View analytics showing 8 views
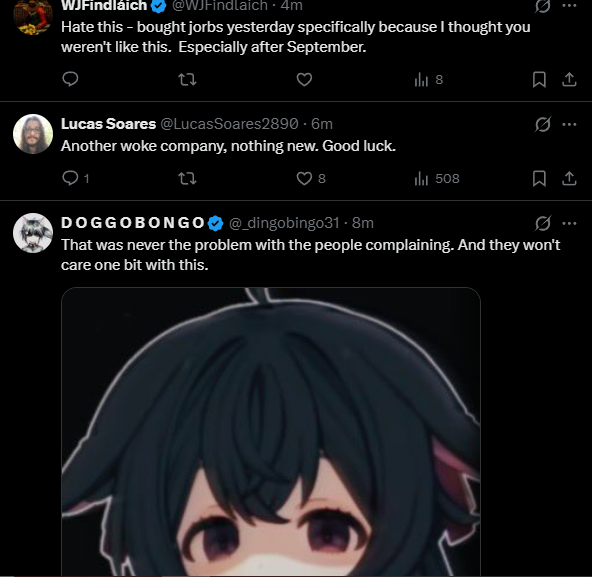The width and height of the screenshot is (592, 577). coord(429,80)
